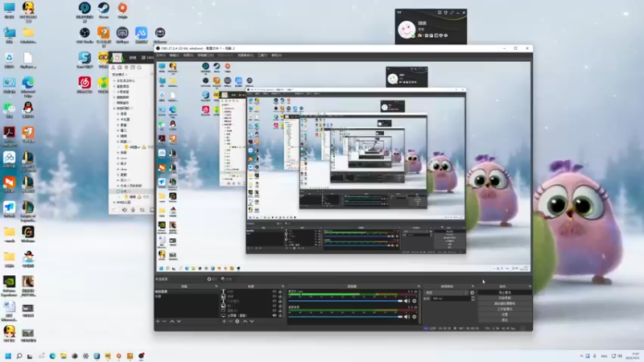The width and height of the screenshot is (644, 362).
Task: Open Edit menu in OBS menu bar
Action: click(x=174, y=56)
